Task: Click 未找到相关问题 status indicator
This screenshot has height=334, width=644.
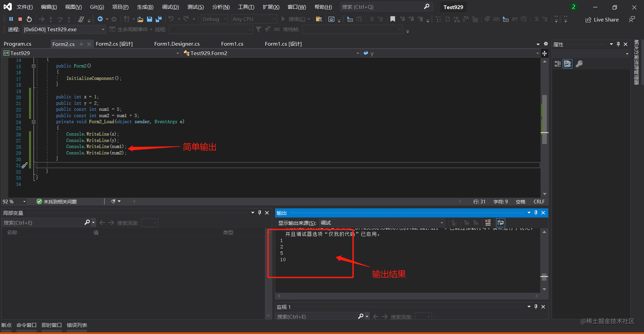Action: pyautogui.click(x=56, y=201)
